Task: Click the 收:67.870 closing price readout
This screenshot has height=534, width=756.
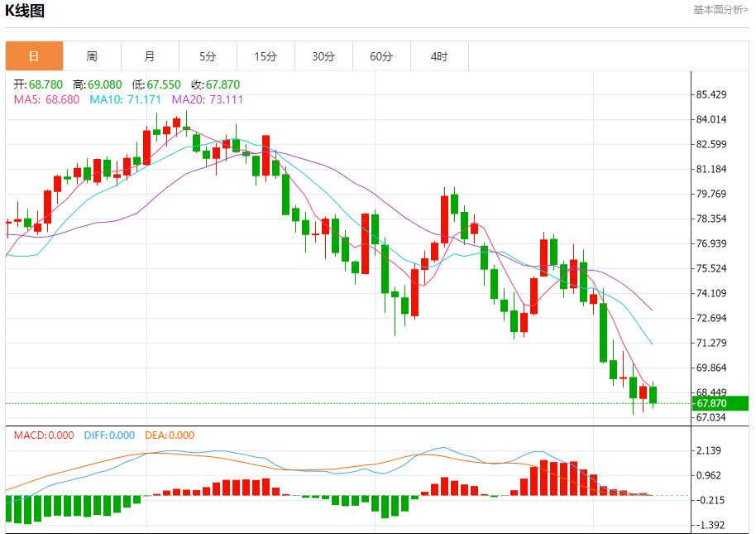Action: [x=215, y=84]
